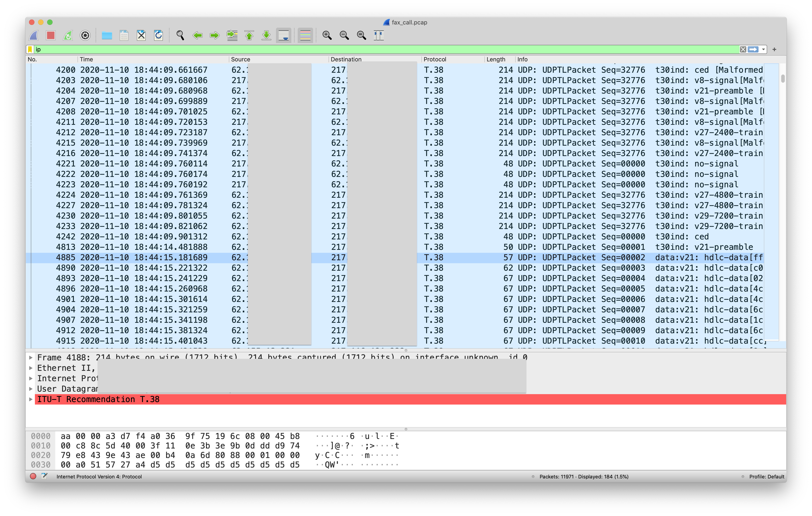Go to the last packet
812x516 pixels.
tap(266, 35)
